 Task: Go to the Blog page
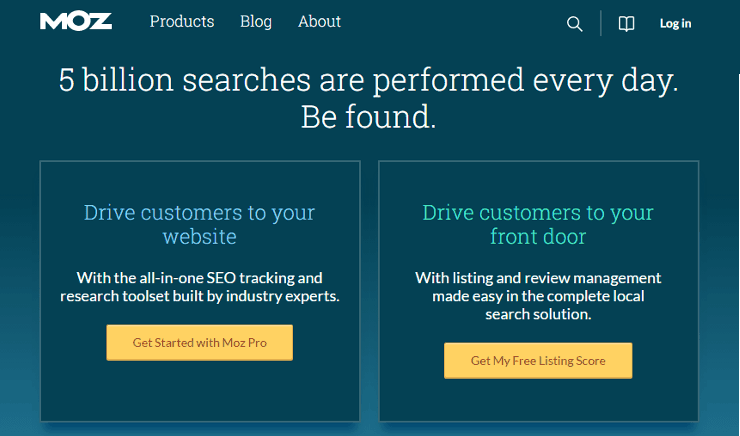click(256, 22)
